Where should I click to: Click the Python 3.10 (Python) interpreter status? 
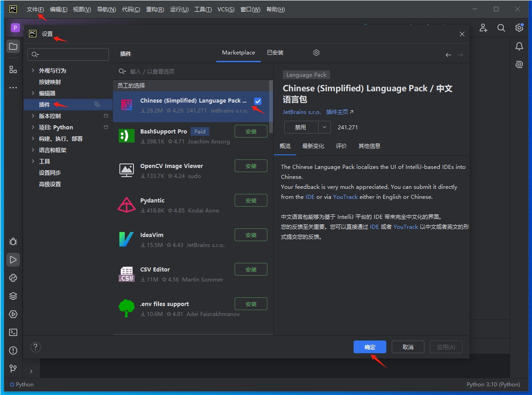coord(493,385)
